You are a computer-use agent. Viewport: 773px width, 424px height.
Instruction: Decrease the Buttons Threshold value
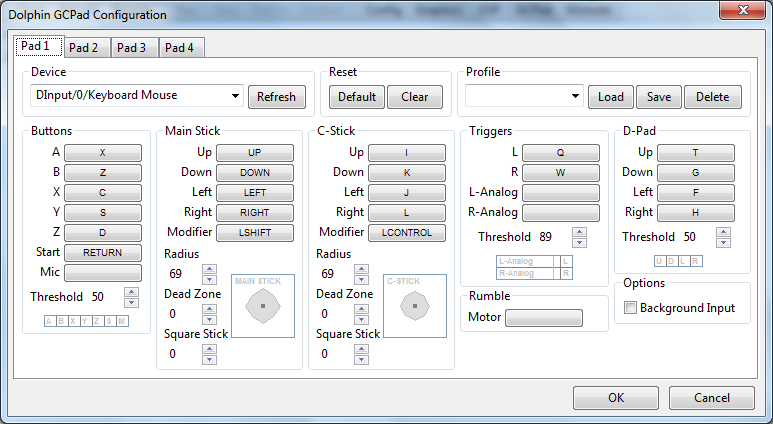point(131,303)
